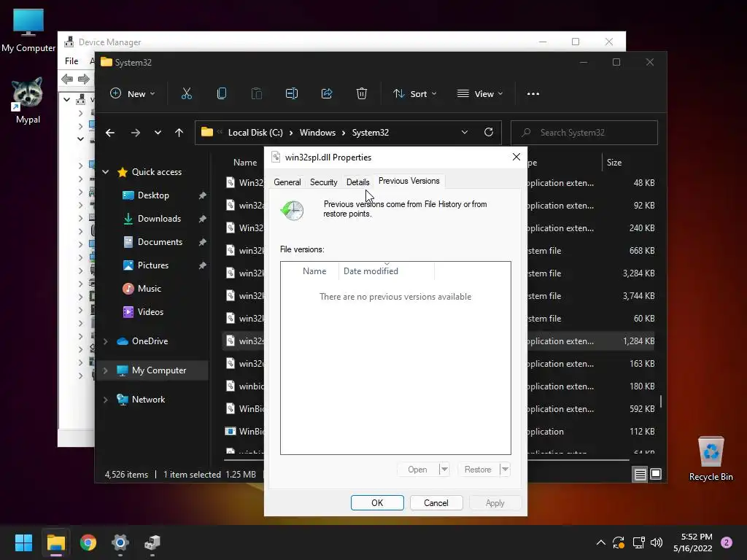The image size is (747, 560).
Task: Click Windows breadcrumb in address bar
Action: click(318, 133)
